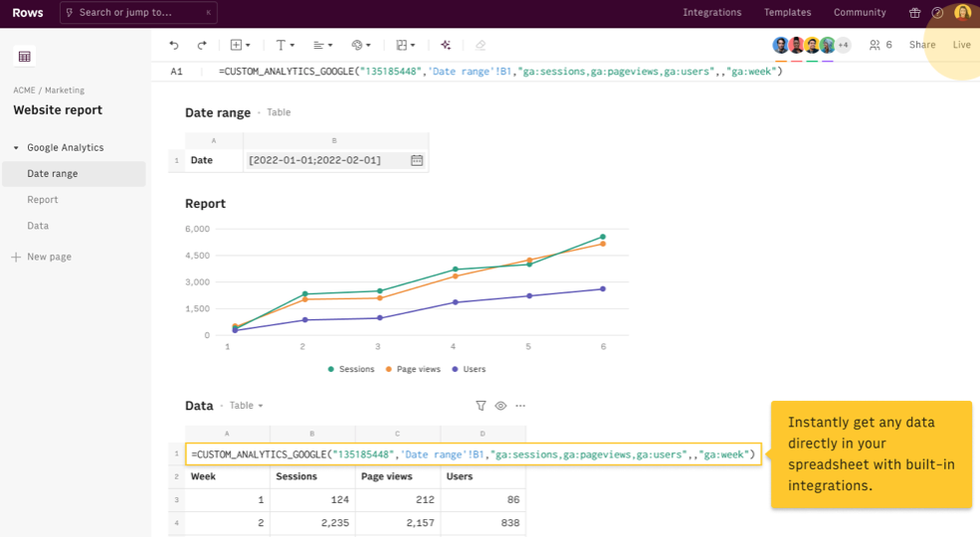Click the cell with value 838
The height and width of the screenshot is (537, 980).
tap(484, 523)
